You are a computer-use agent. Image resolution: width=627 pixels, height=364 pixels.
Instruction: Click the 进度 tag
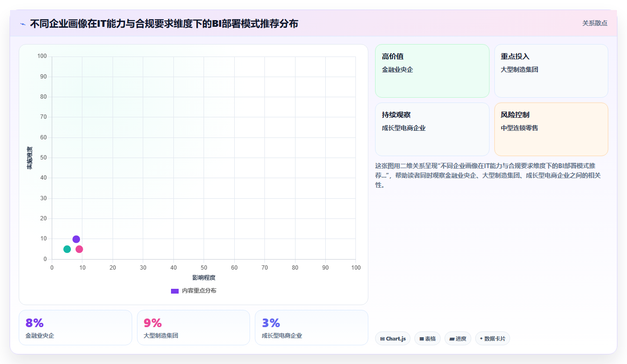click(458, 339)
